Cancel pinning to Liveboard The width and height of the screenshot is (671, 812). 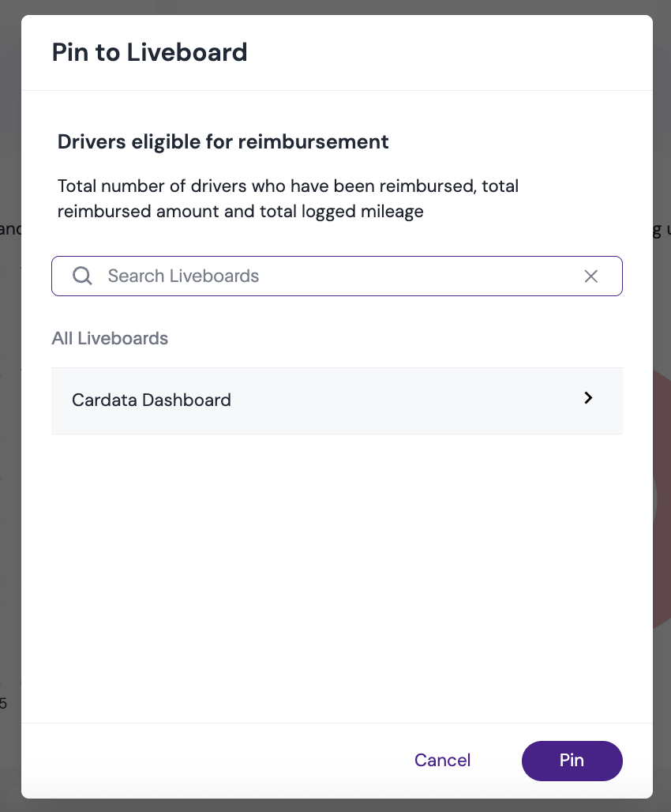tap(442, 760)
